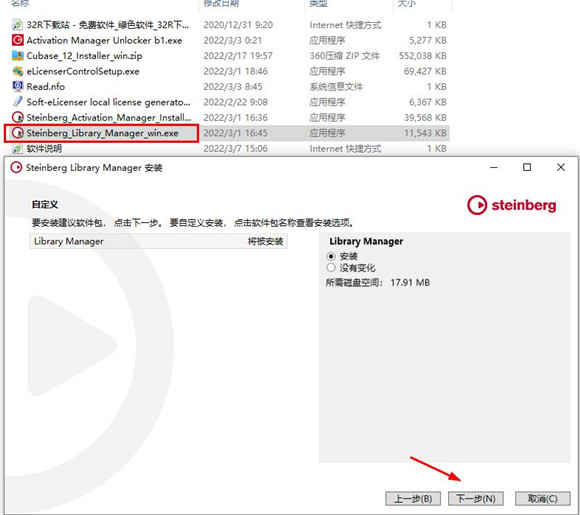Image resolution: width=580 pixels, height=515 pixels.
Task: Click the Activation Manager Unlocker b1.exe icon
Action: [17, 40]
